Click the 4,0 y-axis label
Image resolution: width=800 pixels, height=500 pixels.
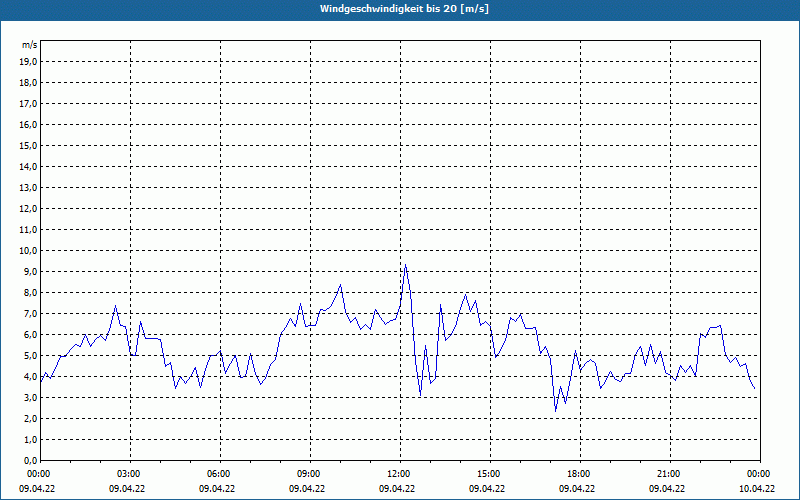[x=31, y=377]
